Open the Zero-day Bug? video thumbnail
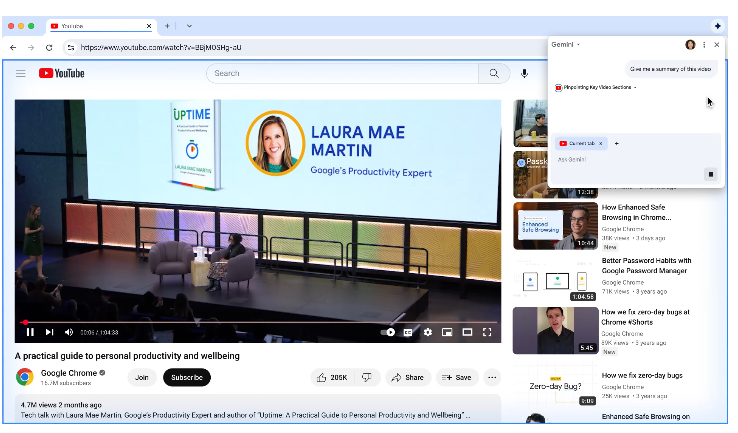Viewport: 738px width, 433px height. click(555, 386)
